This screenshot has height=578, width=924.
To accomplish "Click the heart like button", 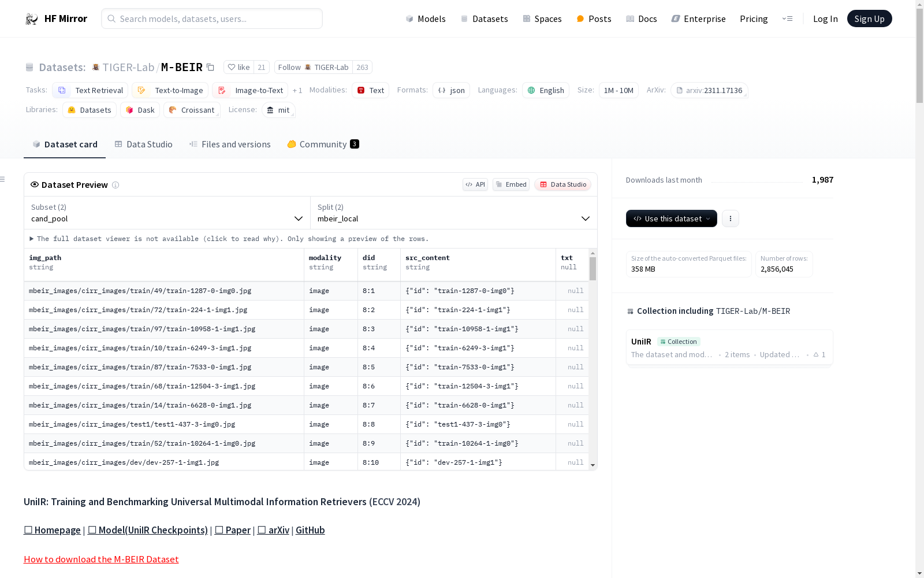I will click(239, 68).
